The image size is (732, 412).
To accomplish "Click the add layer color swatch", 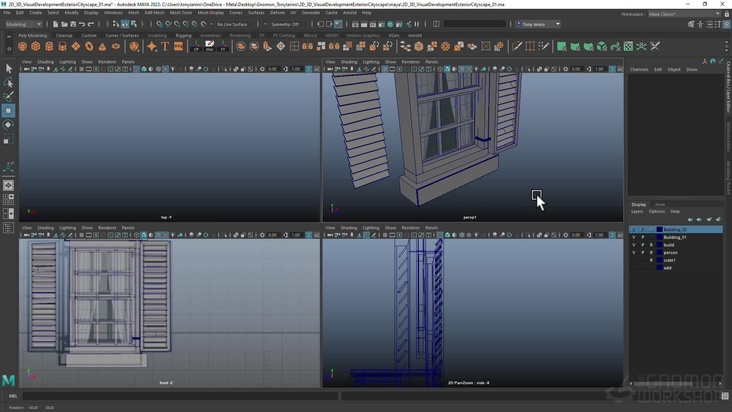I will [x=660, y=268].
